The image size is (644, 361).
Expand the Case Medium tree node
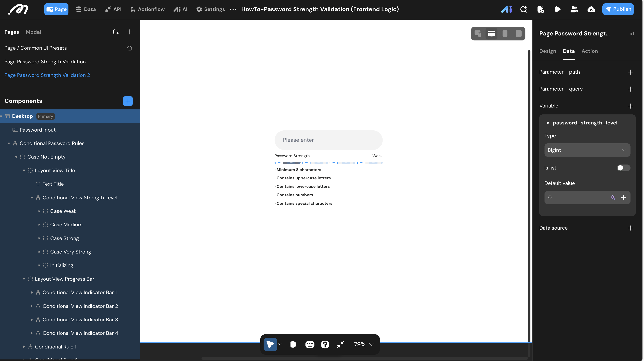coord(39,225)
